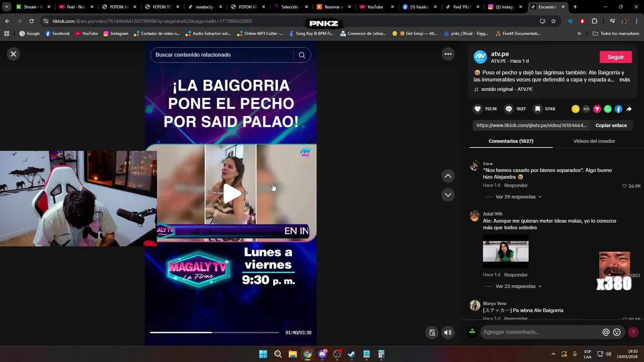The width and height of the screenshot is (644, 362).
Task: Seek on the video progress bar
Action: click(x=214, y=332)
